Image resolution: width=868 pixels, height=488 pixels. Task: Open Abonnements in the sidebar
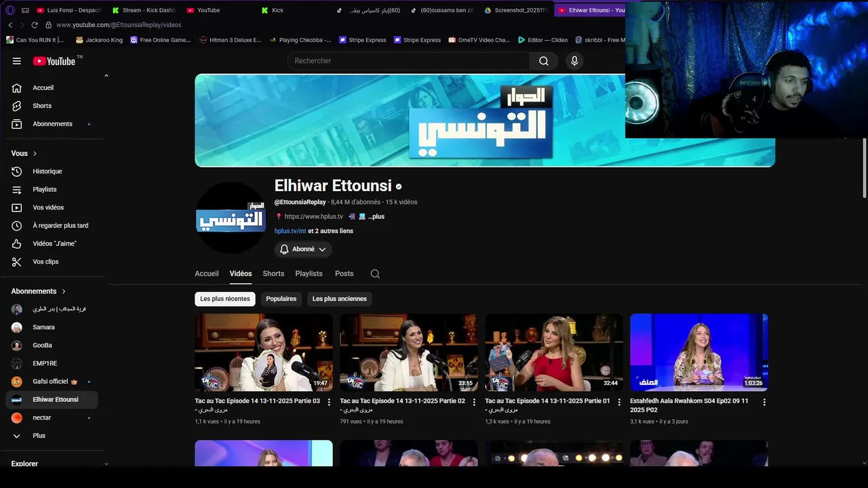[x=52, y=124]
